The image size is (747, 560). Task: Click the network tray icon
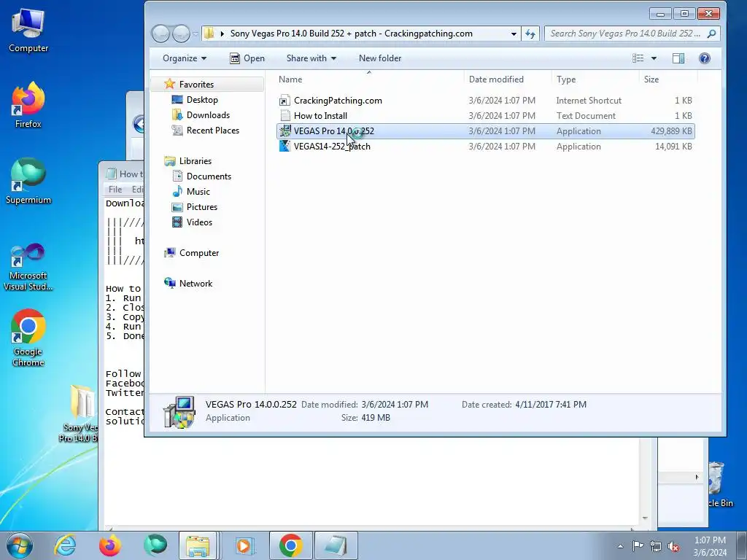pyautogui.click(x=656, y=546)
